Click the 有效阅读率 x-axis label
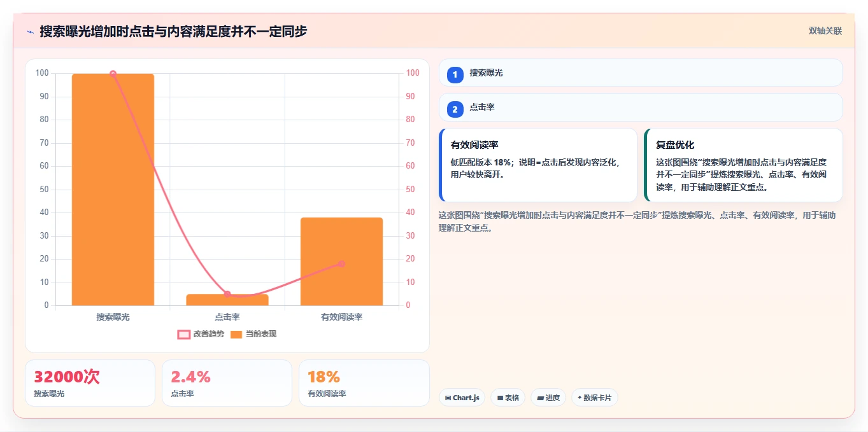Image resolution: width=868 pixels, height=432 pixels. pyautogui.click(x=341, y=316)
